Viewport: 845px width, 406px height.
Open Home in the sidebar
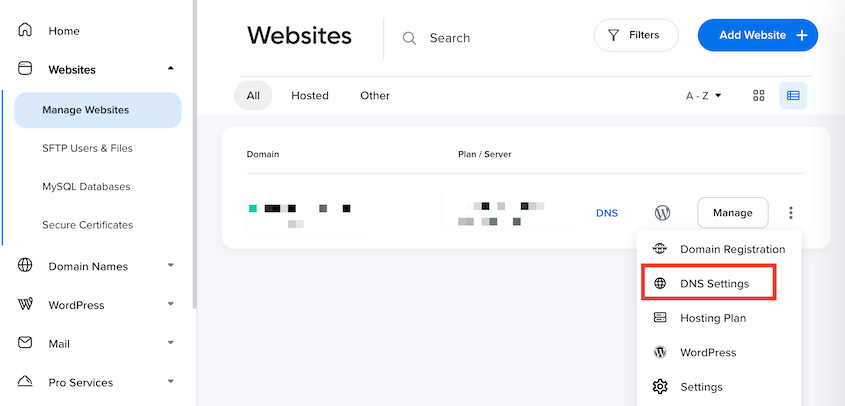[64, 31]
